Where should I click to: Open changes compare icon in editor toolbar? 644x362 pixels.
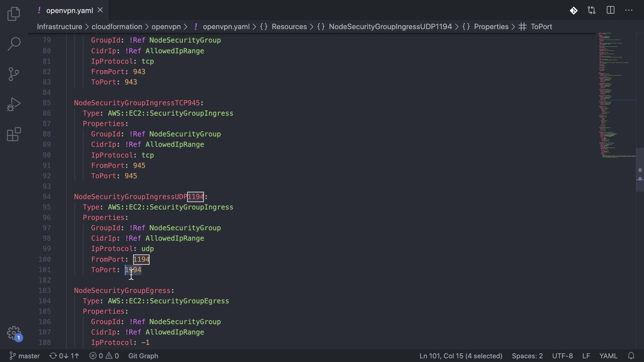pyautogui.click(x=592, y=10)
